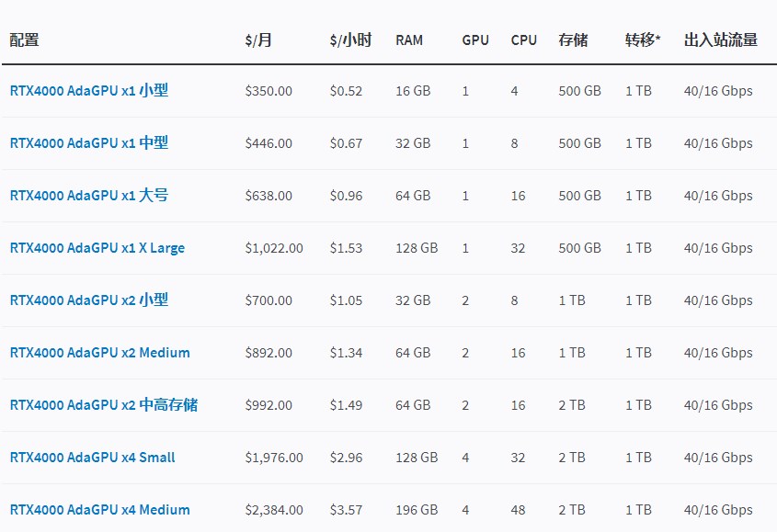Click the $0.52 hourly price
777x532 pixels.
click(x=347, y=91)
